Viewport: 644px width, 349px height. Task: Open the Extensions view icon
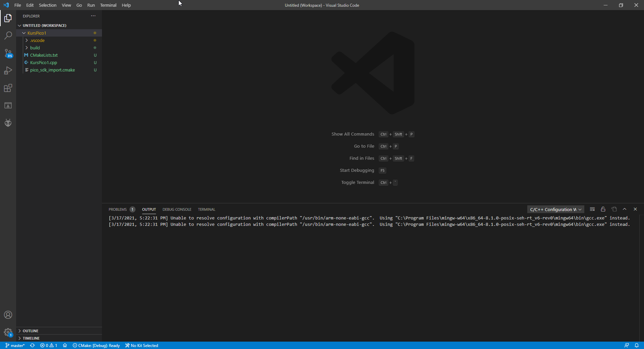pyautogui.click(x=8, y=88)
